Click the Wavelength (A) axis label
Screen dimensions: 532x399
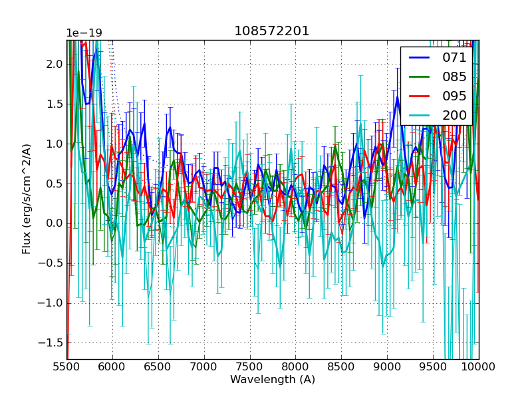click(273, 380)
